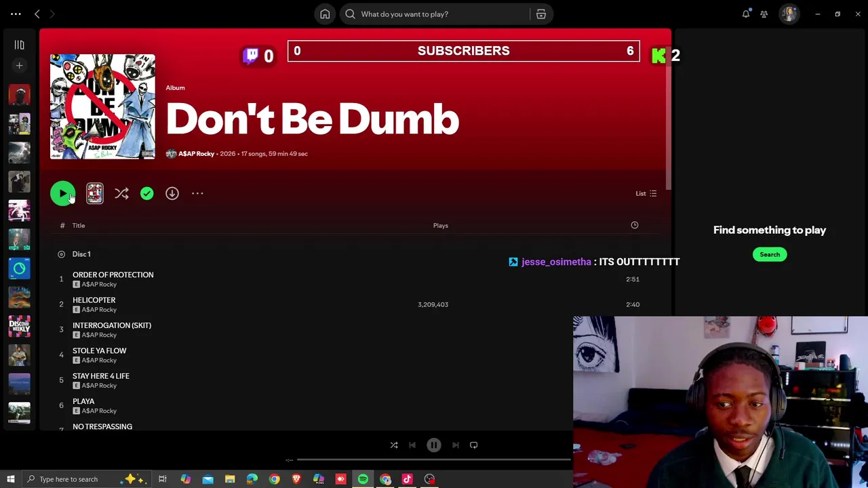Screen dimensions: 868x488
Task: Click the playback progress bar
Action: click(434, 460)
